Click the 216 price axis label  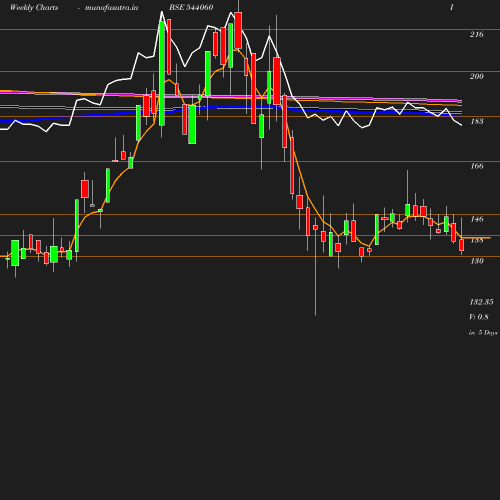tap(477, 34)
